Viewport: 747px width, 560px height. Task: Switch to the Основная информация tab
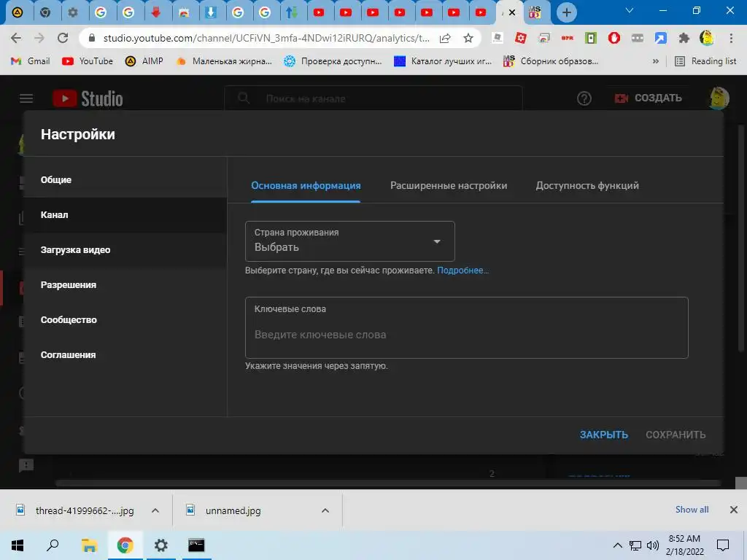[306, 186]
